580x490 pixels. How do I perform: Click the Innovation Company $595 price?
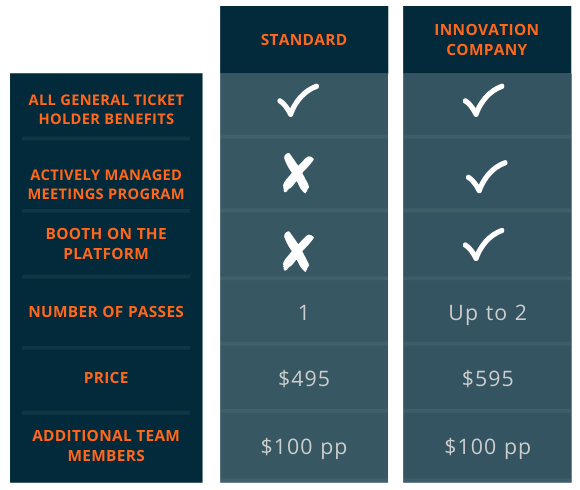488,379
